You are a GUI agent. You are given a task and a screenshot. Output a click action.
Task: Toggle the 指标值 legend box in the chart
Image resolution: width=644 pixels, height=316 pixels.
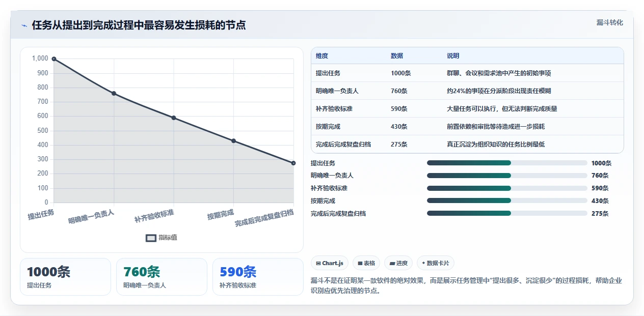151,238
